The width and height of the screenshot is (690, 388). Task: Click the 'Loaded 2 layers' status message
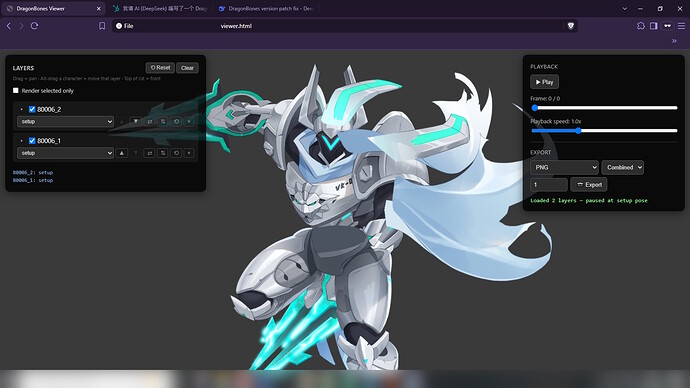coord(589,201)
